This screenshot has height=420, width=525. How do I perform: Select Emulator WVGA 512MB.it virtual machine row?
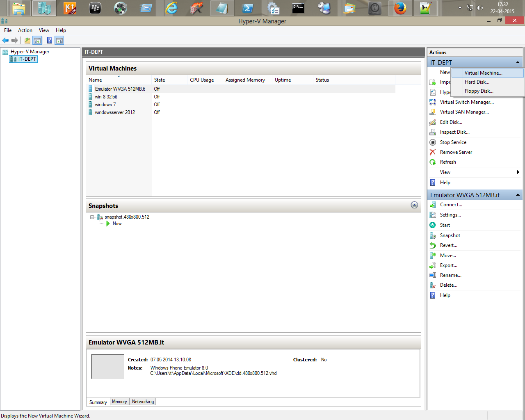241,89
